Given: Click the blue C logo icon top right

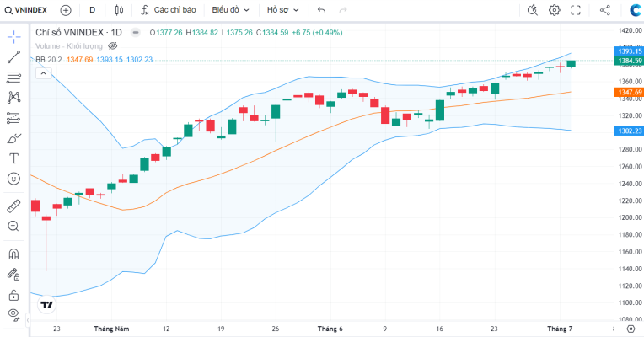Looking at the screenshot, I should pyautogui.click(x=636, y=10).
